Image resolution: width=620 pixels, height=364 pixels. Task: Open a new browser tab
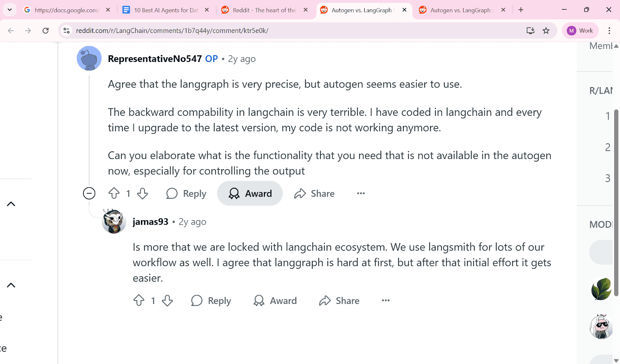(521, 10)
